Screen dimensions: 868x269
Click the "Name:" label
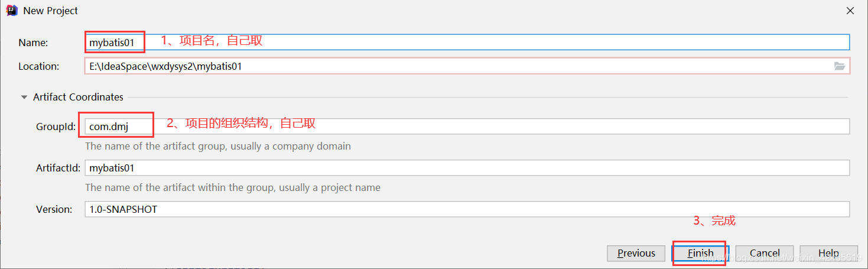tap(33, 43)
